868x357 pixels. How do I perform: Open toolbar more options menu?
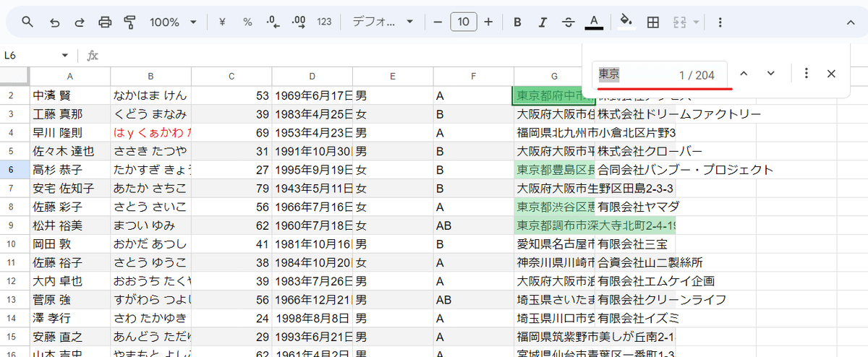tap(720, 22)
